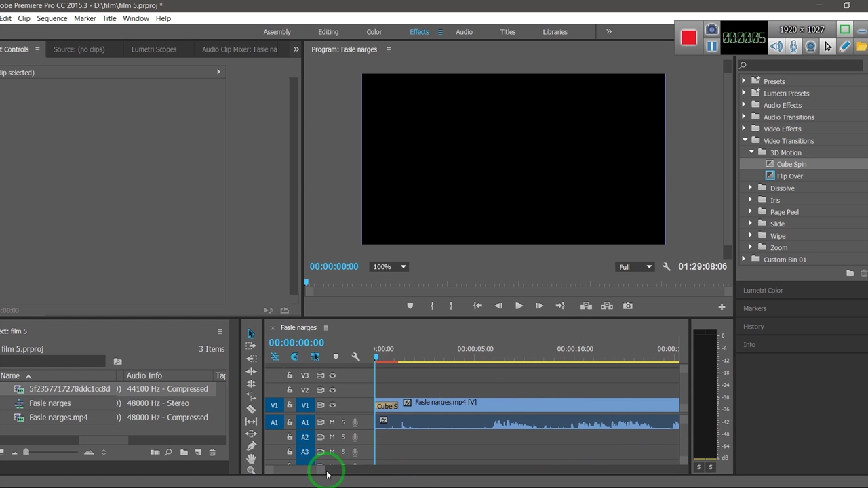868x488 pixels.
Task: Open the 100% zoom level dropdown
Action: click(389, 267)
